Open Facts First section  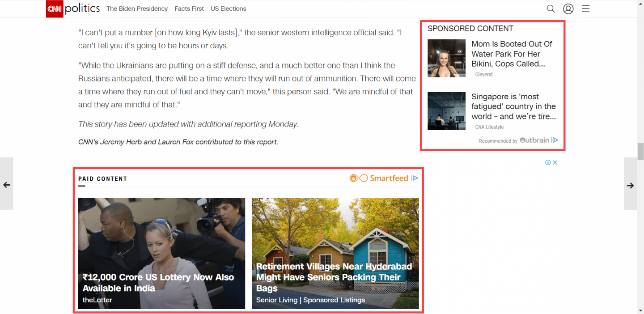(x=189, y=8)
